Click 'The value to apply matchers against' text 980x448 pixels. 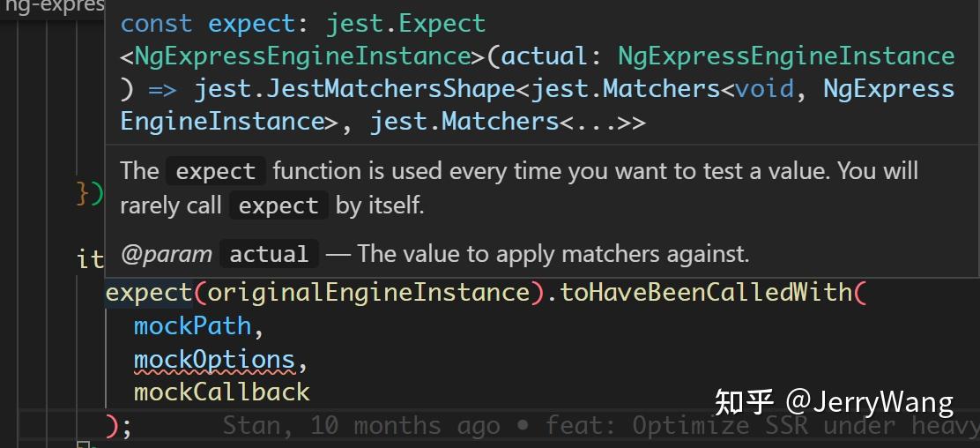553,254
